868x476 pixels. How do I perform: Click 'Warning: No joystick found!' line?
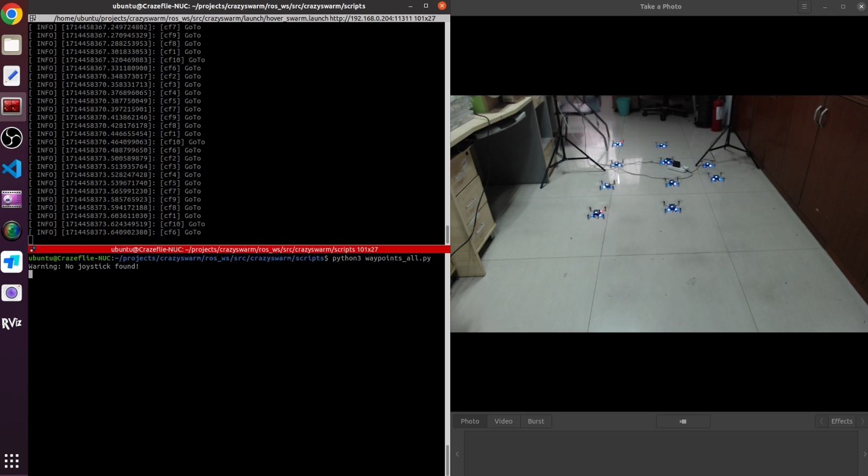pyautogui.click(x=84, y=266)
